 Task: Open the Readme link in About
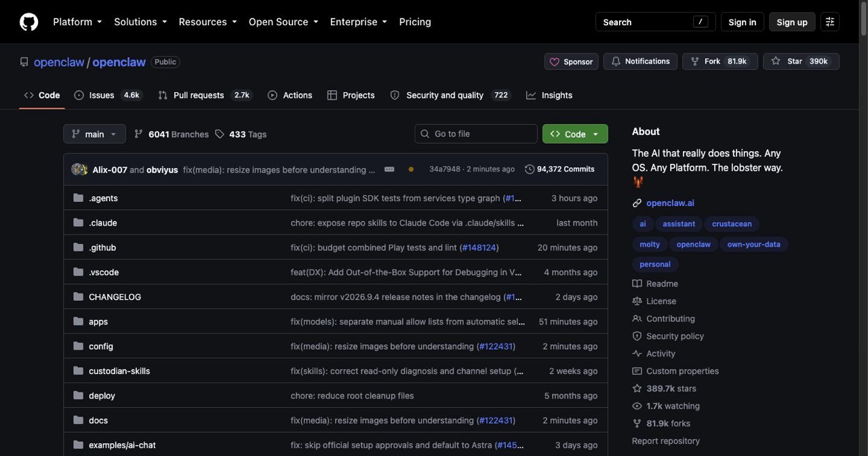pos(655,284)
